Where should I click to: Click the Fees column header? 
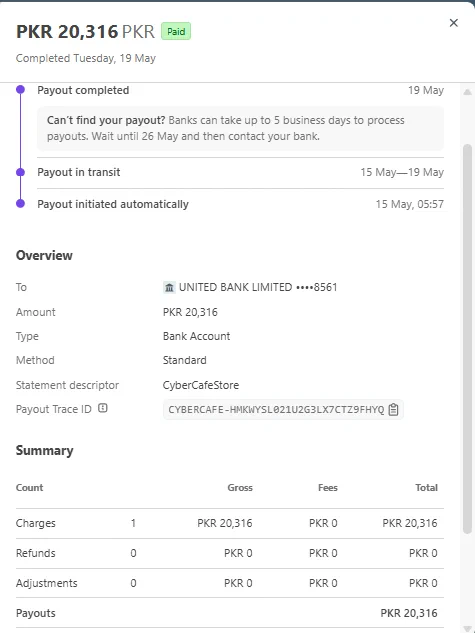click(x=328, y=488)
